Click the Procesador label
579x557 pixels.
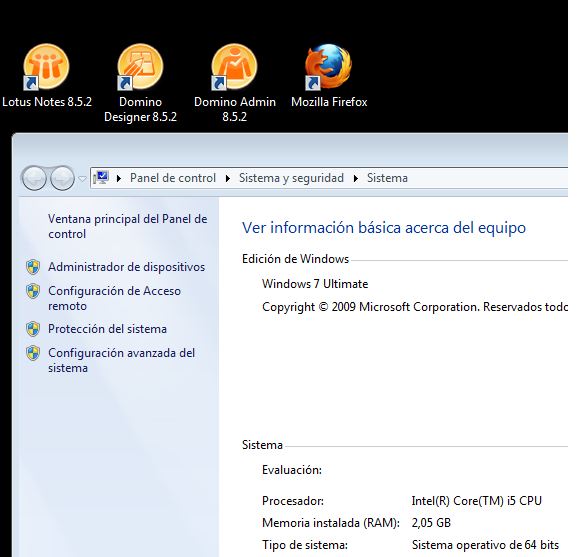pyautogui.click(x=293, y=501)
